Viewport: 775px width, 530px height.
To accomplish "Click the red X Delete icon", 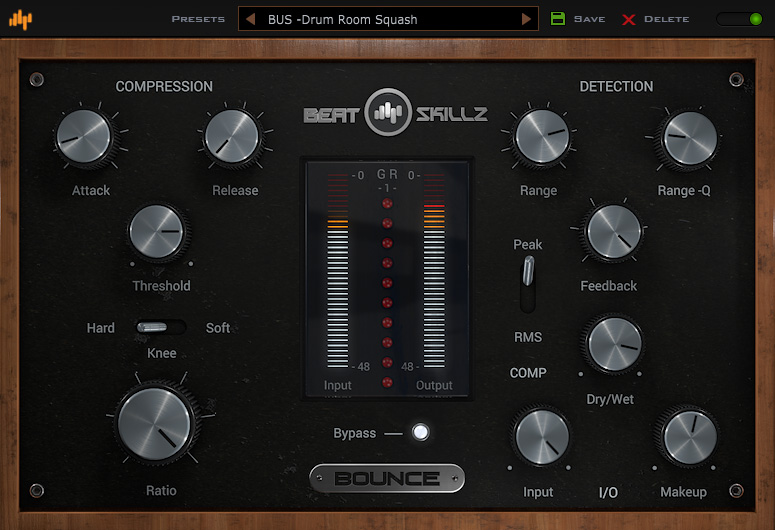I will (x=629, y=19).
